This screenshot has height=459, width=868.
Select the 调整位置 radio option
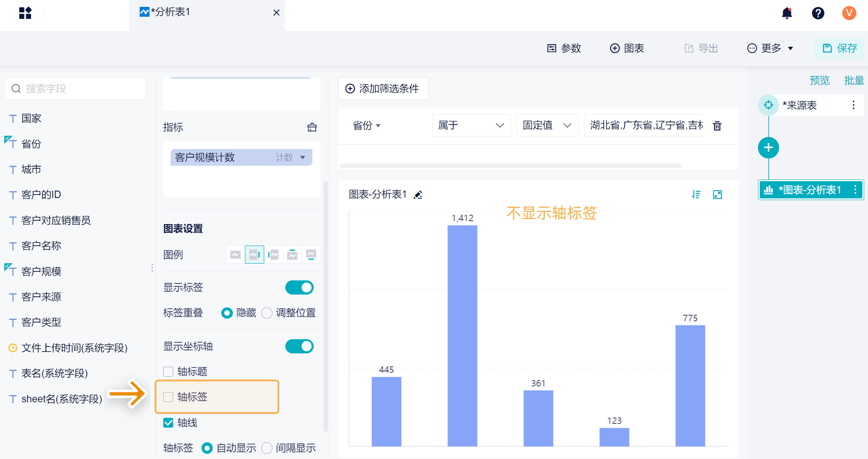click(x=267, y=313)
